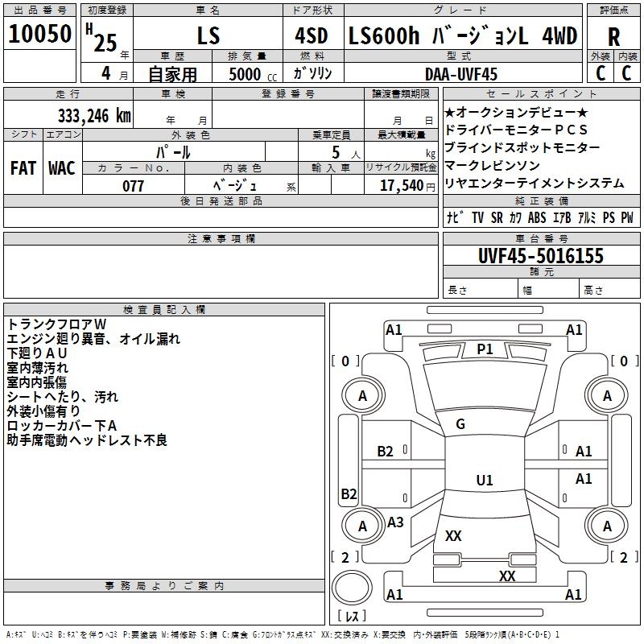Click the equipment abbreviation SR
The height and width of the screenshot is (644, 644).
click(x=497, y=217)
